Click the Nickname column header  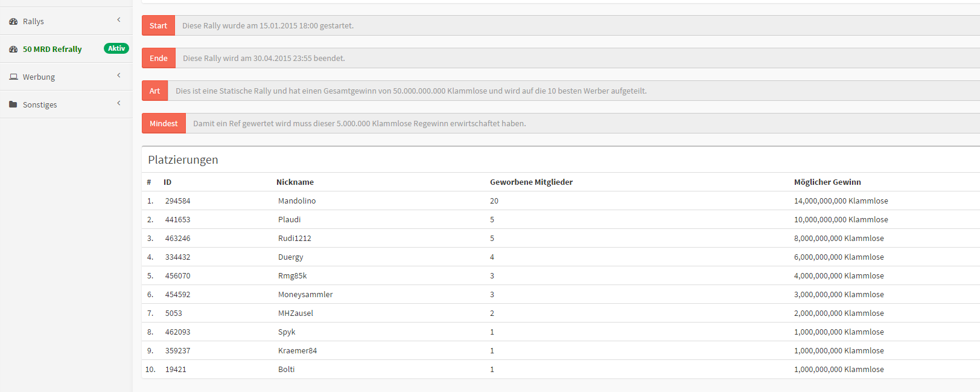(x=295, y=182)
